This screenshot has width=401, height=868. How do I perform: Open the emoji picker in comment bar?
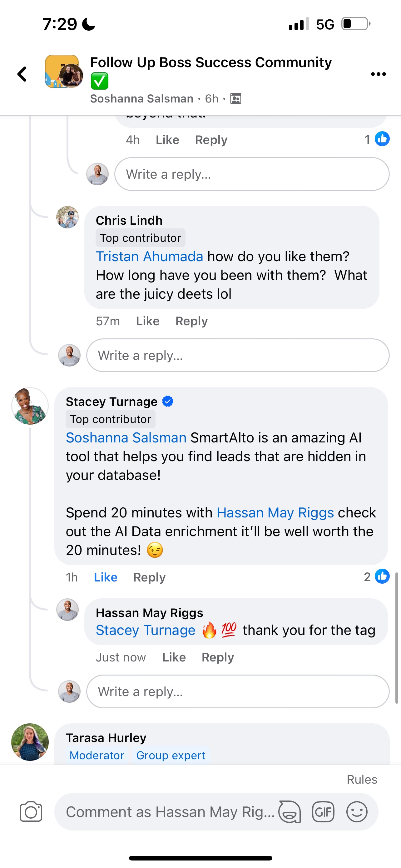pyautogui.click(x=357, y=812)
